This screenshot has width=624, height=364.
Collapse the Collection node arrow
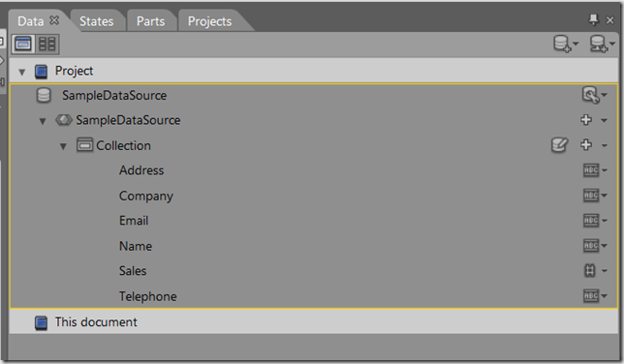(63, 146)
